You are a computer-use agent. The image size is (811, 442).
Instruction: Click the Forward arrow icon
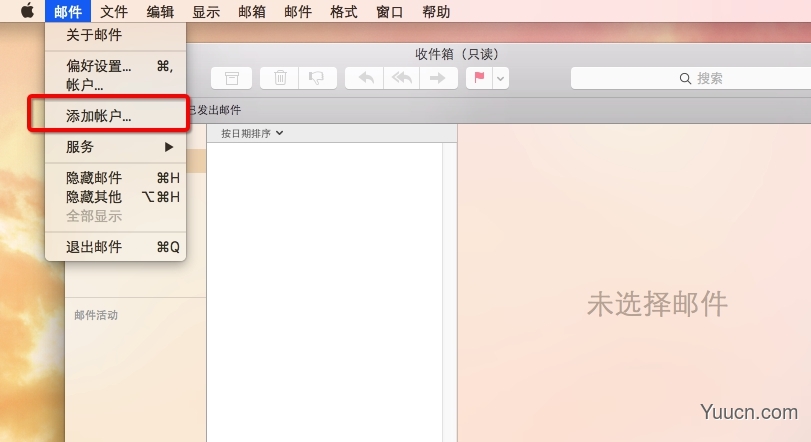[x=437, y=78]
